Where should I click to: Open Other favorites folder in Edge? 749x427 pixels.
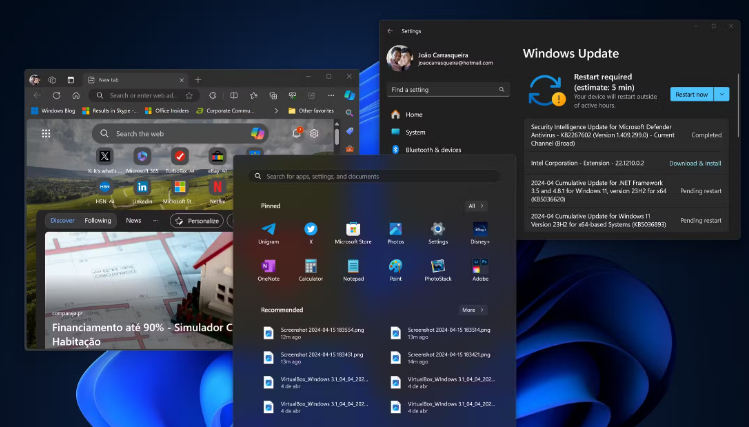point(311,111)
